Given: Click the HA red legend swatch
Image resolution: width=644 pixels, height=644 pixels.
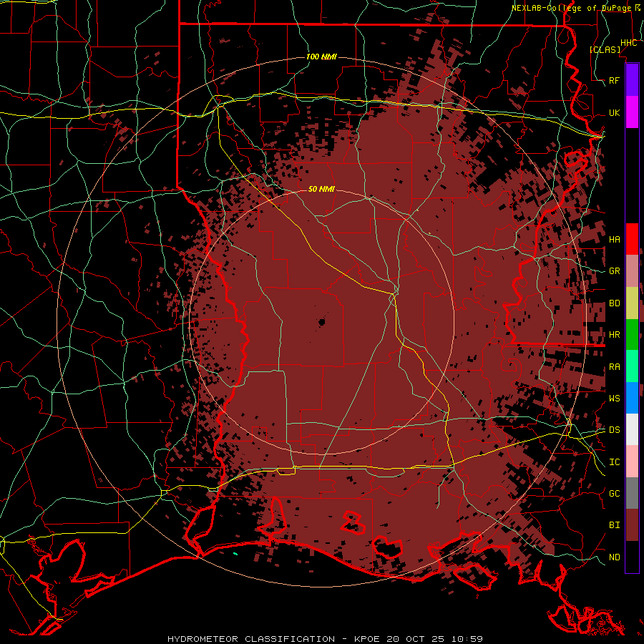Looking at the screenshot, I should 632,239.
